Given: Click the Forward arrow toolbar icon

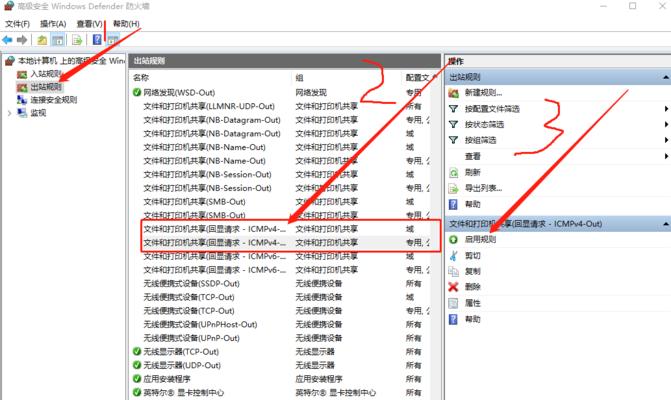Looking at the screenshot, I should click(22, 40).
